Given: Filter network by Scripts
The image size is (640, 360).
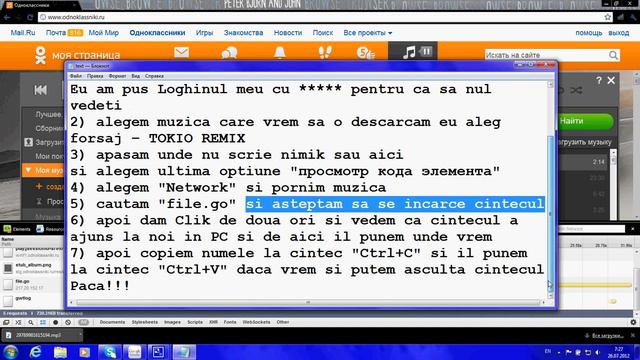Looking at the screenshot, I should pos(195,322).
